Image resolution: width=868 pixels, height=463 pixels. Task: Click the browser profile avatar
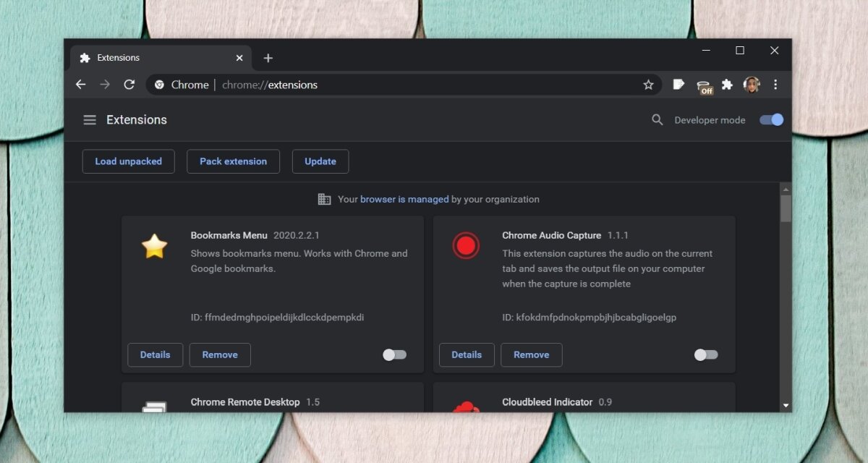pos(752,85)
